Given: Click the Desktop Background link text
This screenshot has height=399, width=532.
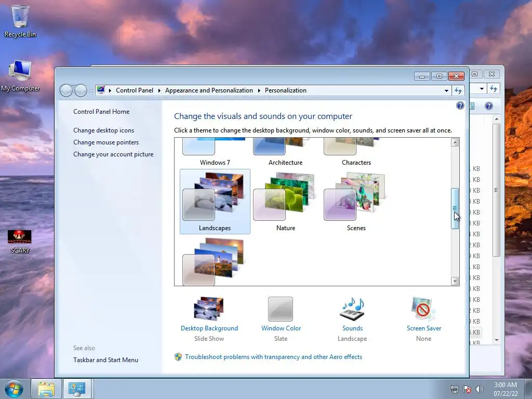Looking at the screenshot, I should pos(209,328).
